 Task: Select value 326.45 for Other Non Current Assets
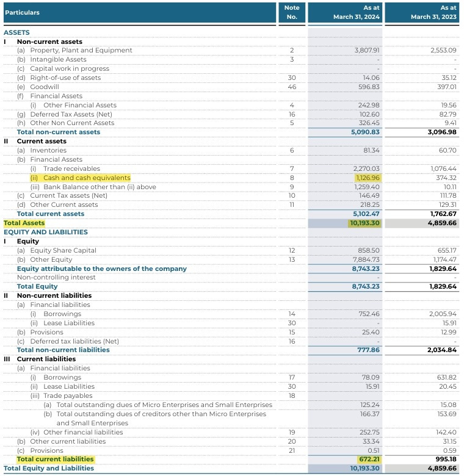tap(369, 123)
